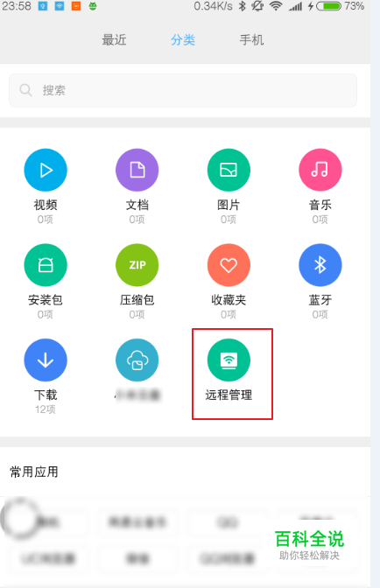Image resolution: width=380 pixels, height=588 pixels.
Task: Open the 音乐 music category
Action: point(320,171)
